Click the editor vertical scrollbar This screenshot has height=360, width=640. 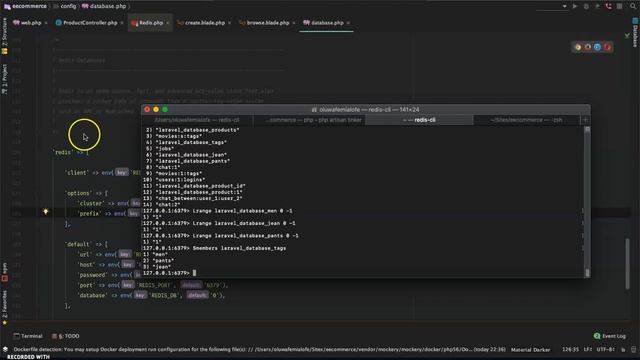click(628, 264)
